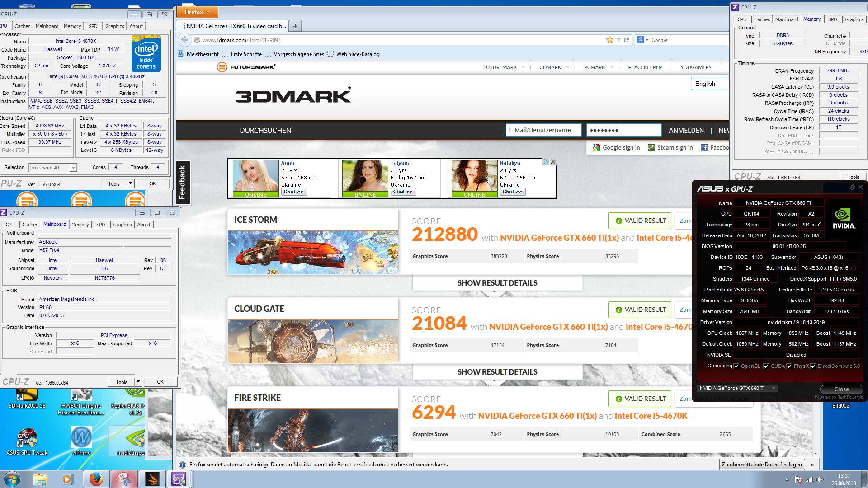Screen dimensions: 868x488
Task: Select About tab in upper-left CPU-Z window
Action: pos(136,26)
